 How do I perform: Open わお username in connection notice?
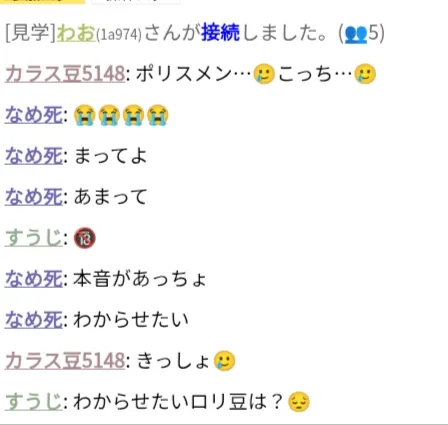point(76,33)
